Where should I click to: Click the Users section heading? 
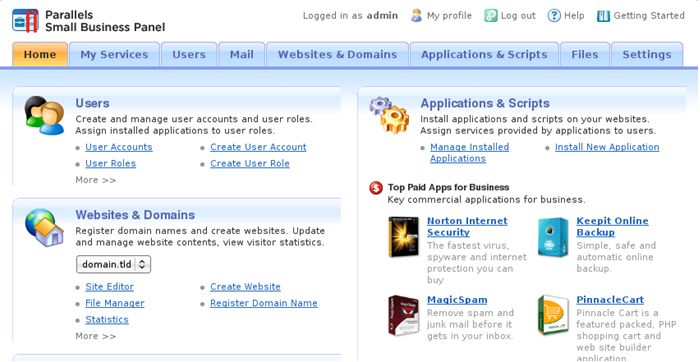click(92, 103)
